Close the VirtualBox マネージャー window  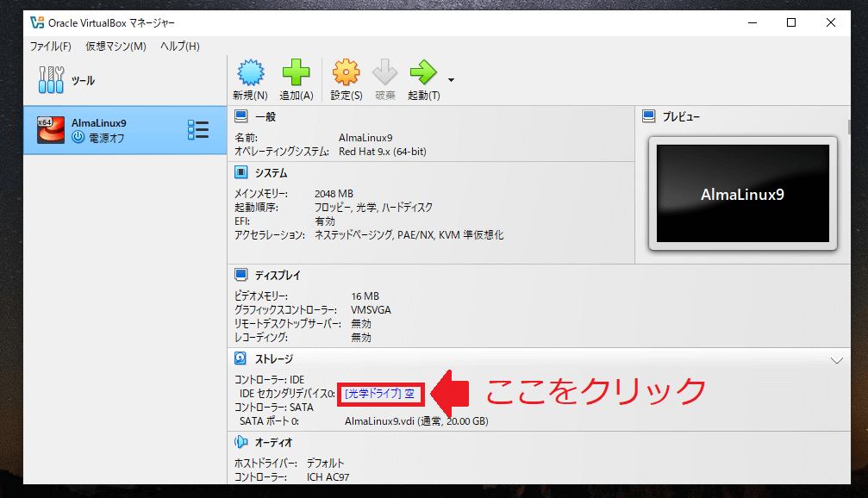830,22
